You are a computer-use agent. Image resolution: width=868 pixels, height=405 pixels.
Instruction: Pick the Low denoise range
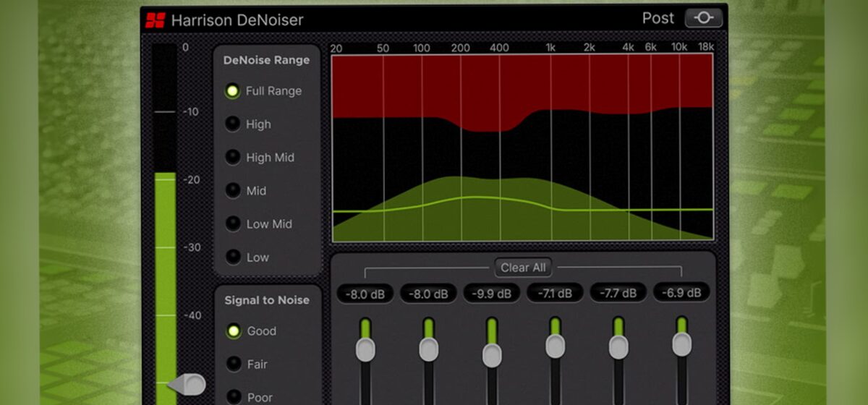247,257
